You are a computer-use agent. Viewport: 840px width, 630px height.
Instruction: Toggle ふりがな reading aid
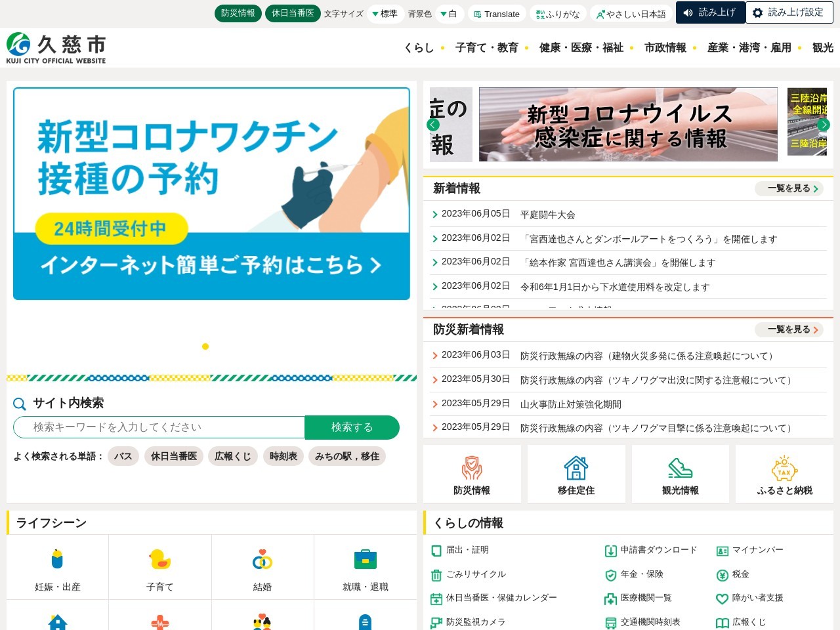point(558,14)
